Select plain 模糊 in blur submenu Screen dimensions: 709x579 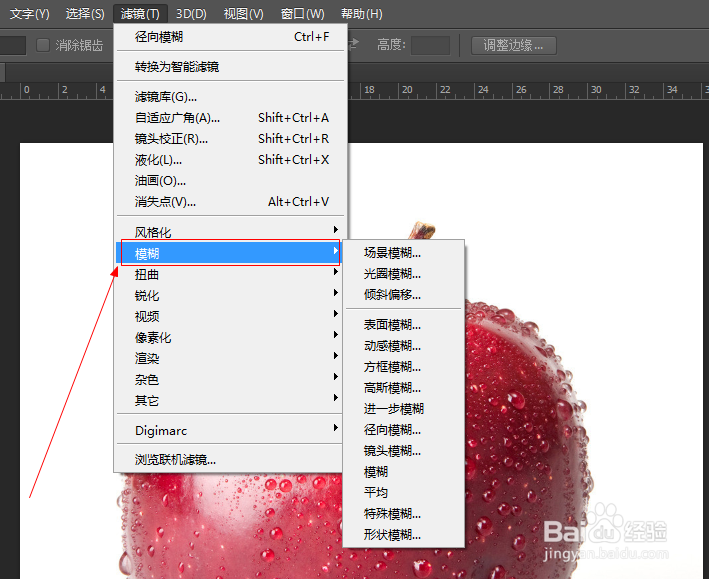403,472
